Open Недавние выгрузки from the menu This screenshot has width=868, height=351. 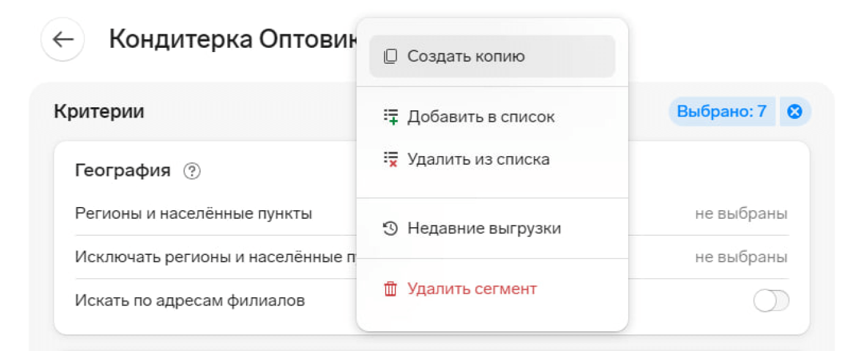pos(492,228)
